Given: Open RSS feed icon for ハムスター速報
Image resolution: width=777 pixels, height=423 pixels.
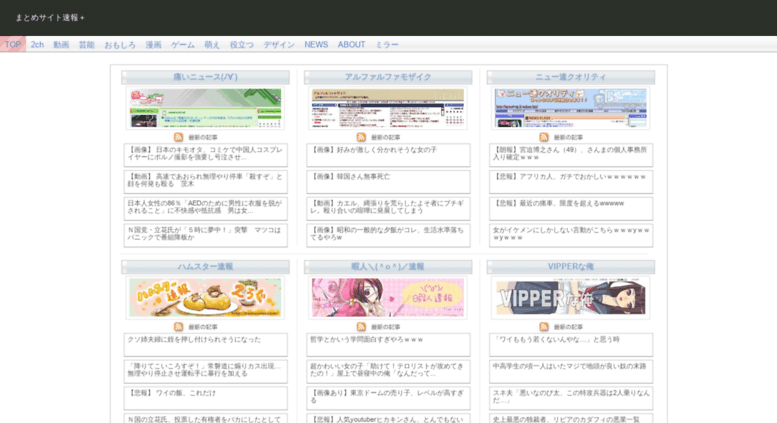Looking at the screenshot, I should [x=178, y=327].
